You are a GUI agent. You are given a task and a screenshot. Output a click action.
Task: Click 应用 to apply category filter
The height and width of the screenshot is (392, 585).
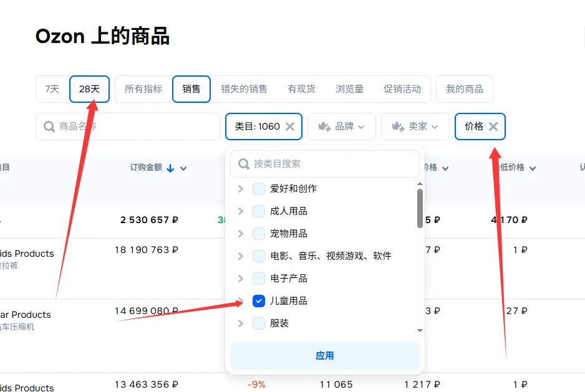click(325, 356)
